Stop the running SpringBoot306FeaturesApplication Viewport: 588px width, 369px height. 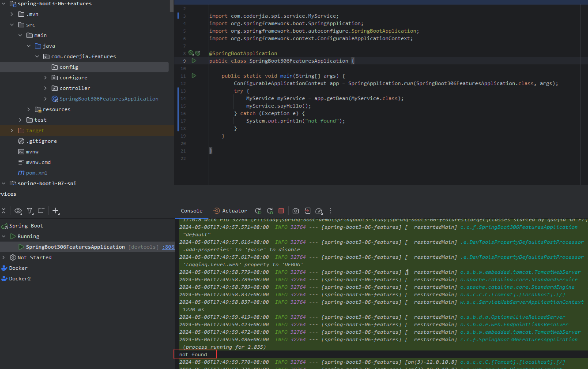[x=281, y=211]
